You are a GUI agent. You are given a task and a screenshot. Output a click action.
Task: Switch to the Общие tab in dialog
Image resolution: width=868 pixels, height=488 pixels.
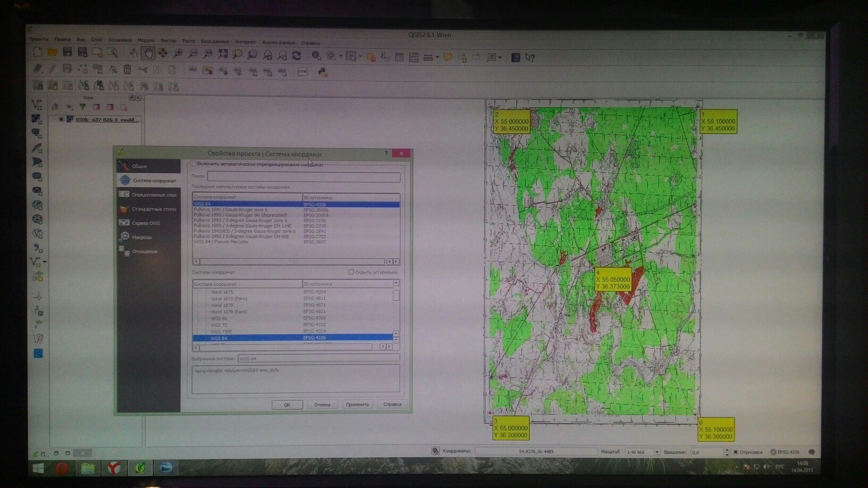pos(149,166)
